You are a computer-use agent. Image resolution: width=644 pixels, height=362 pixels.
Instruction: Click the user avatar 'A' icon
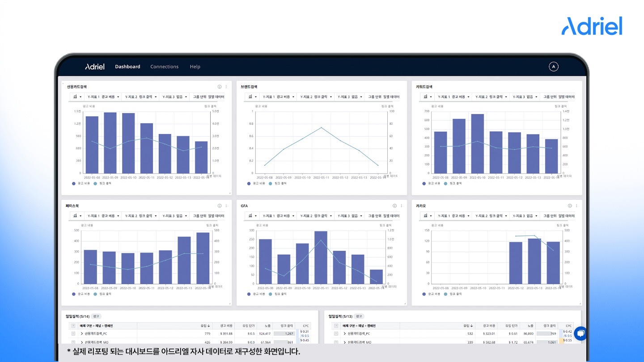(554, 67)
